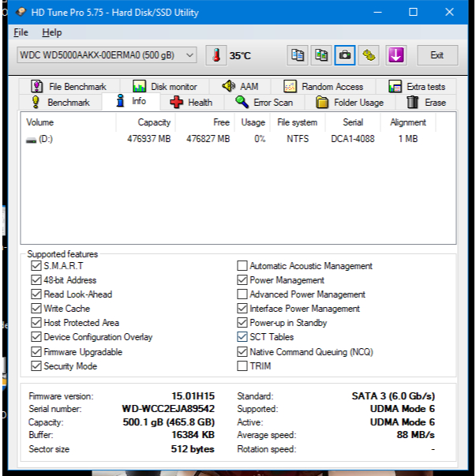Toggle the S.M.A.R.T checkbox
This screenshot has height=476, width=476.
(36, 266)
